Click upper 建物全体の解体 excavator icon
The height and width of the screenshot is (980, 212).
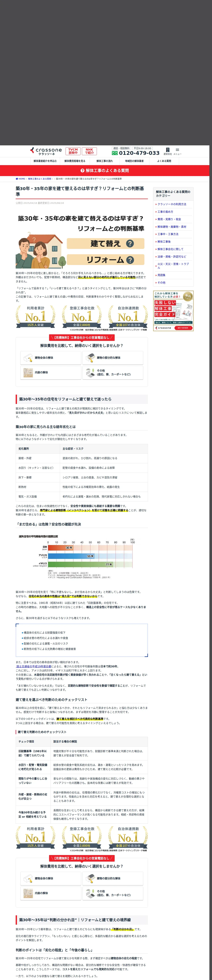pos(28,358)
